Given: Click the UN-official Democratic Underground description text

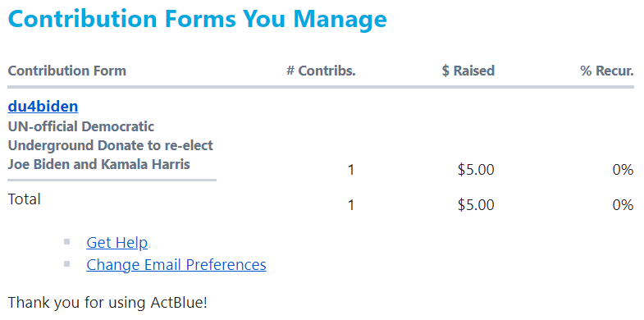Looking at the screenshot, I should point(111,145).
